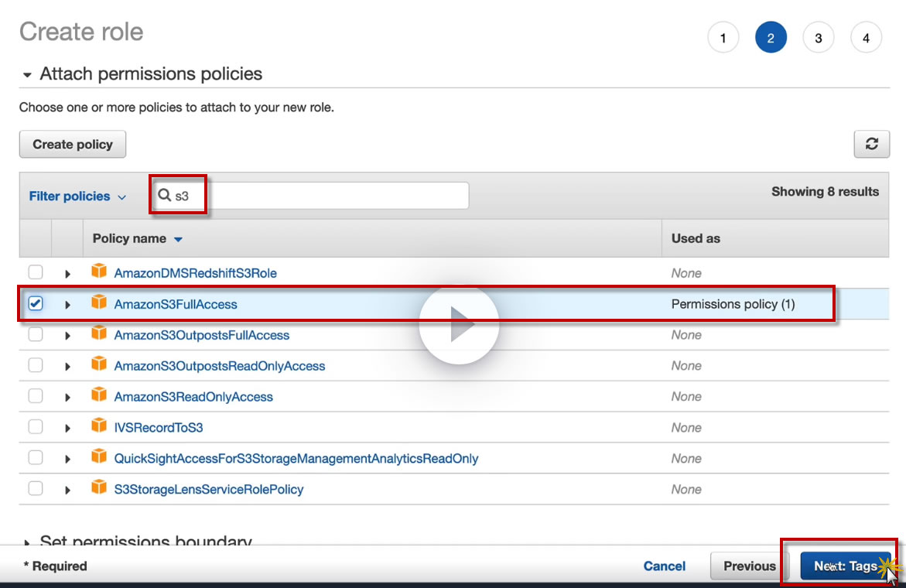Image resolution: width=906 pixels, height=588 pixels.
Task: Click the Create policy button
Action: (73, 145)
